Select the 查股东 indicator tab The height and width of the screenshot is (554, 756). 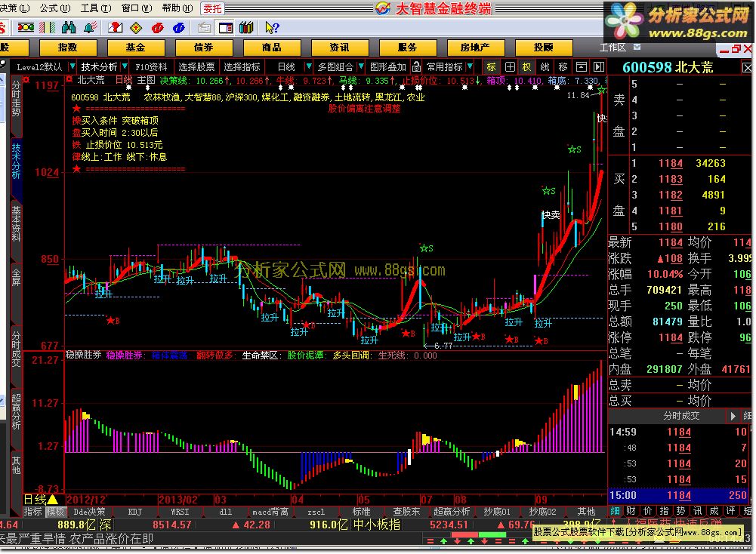tap(406, 512)
